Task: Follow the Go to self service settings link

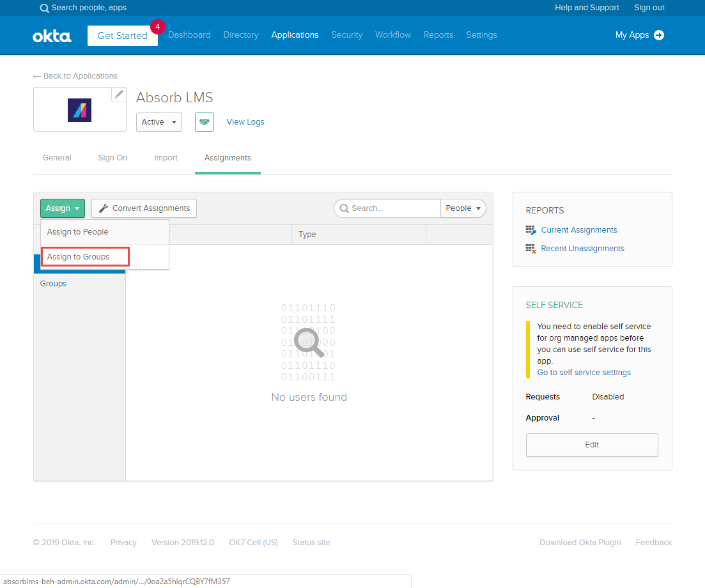Action: [x=584, y=373]
